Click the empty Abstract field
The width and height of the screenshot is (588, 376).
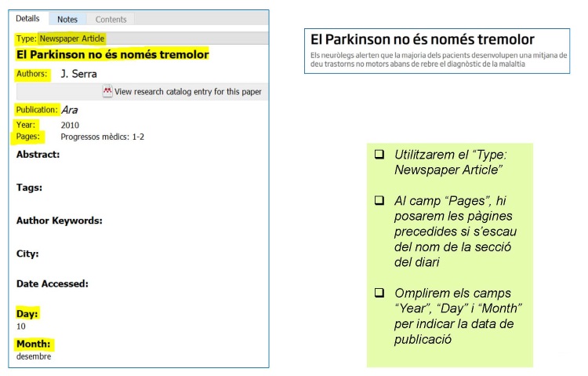pyautogui.click(x=141, y=166)
